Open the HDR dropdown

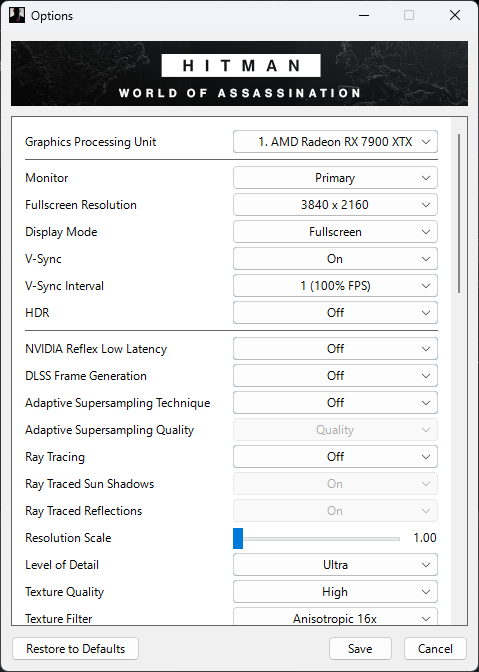(x=335, y=313)
